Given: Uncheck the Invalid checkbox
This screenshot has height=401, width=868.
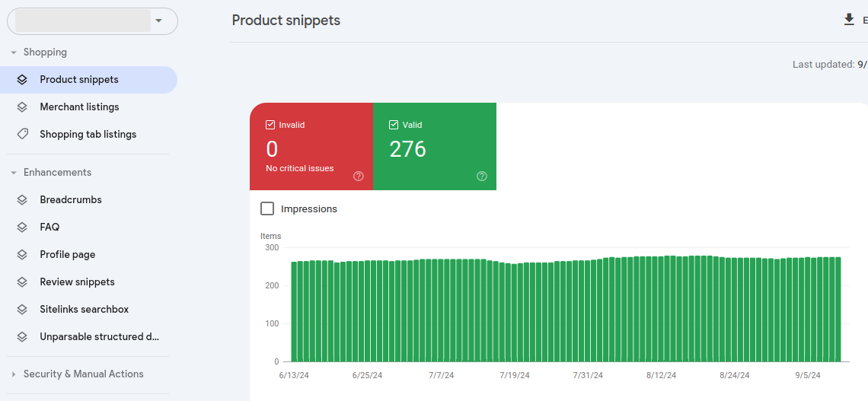Looking at the screenshot, I should pos(270,125).
